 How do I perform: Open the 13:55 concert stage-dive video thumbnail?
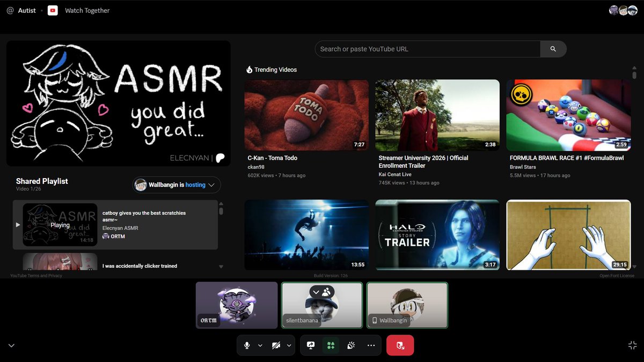point(306,235)
